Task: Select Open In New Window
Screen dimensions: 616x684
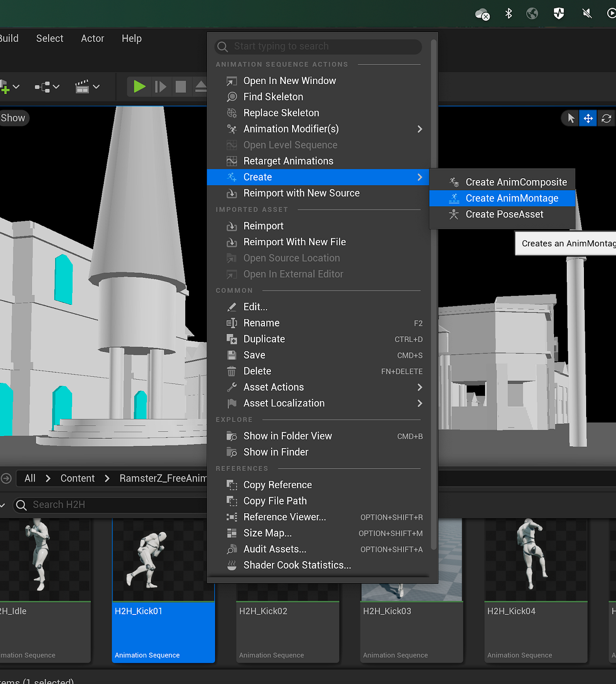Action: [318, 81]
